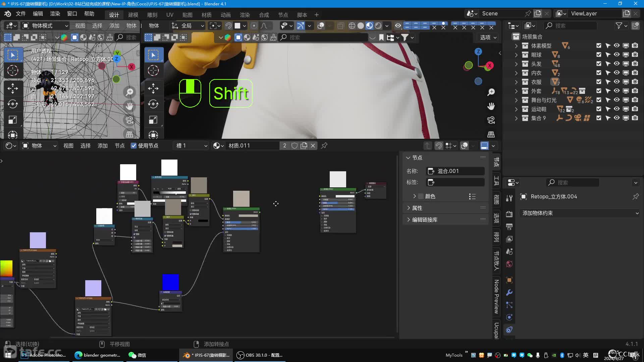Open the 节点 menu in node editor
The height and width of the screenshot is (362, 644).
[x=120, y=145]
